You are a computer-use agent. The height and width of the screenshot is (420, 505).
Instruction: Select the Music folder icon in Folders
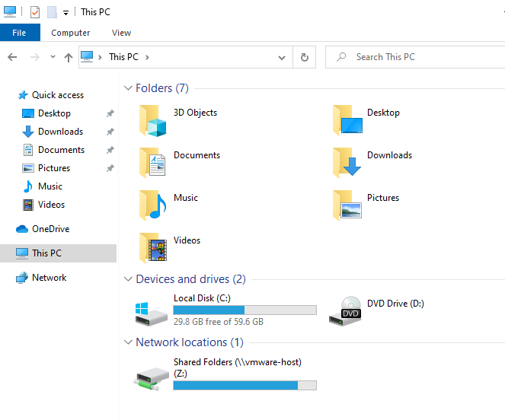tap(153, 205)
